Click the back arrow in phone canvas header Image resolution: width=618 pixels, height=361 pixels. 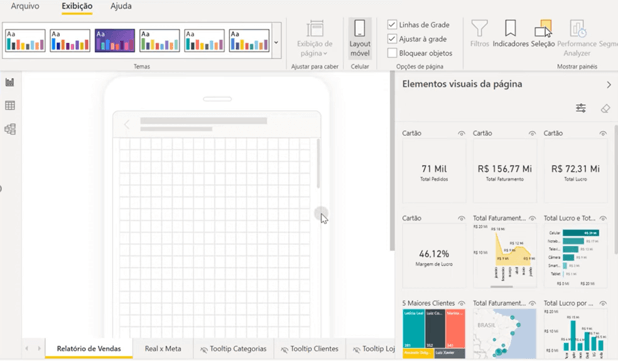[127, 125]
